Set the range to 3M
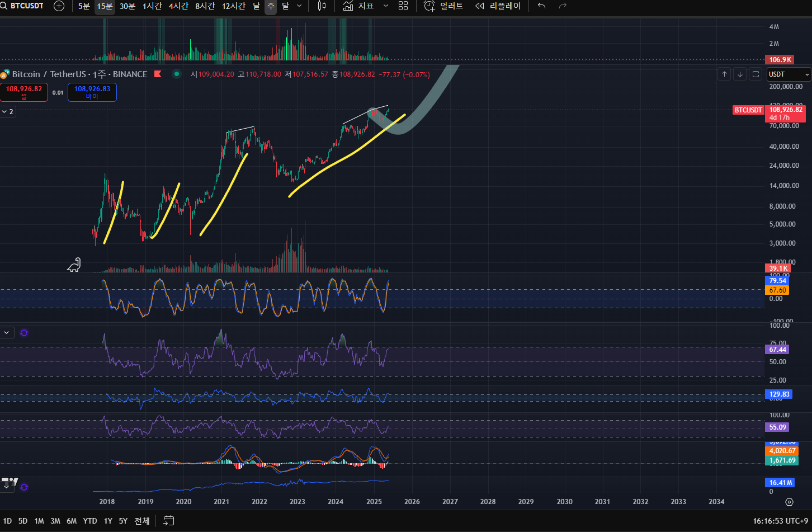The width and height of the screenshot is (812, 532). pyautogui.click(x=55, y=521)
